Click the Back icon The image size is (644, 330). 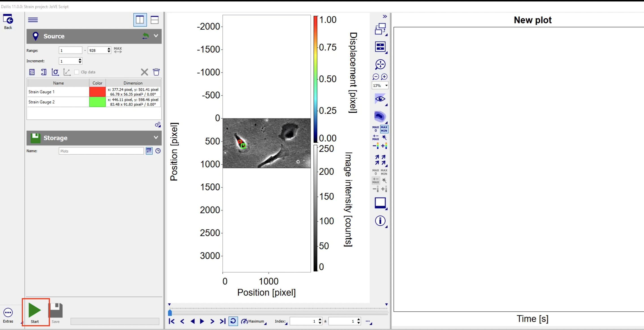[8, 20]
